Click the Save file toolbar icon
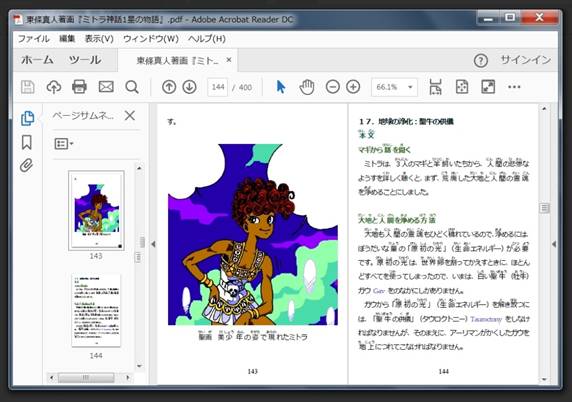The width and height of the screenshot is (572, 402). tap(27, 87)
